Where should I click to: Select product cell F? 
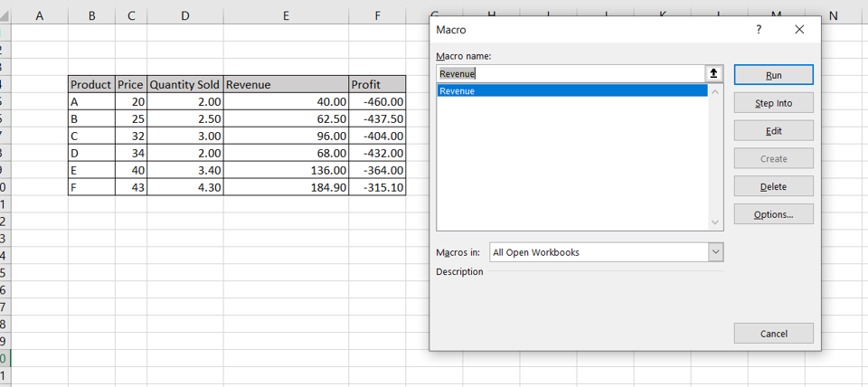[x=92, y=188]
